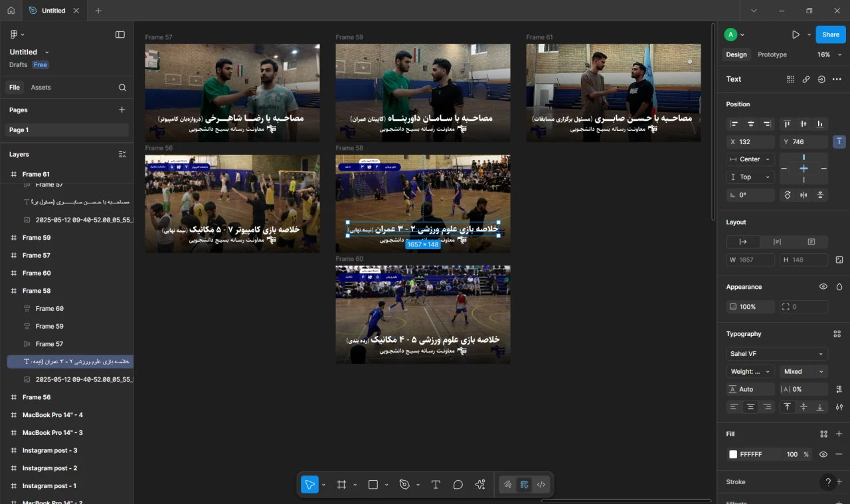Switch to the Design tab

736,54
